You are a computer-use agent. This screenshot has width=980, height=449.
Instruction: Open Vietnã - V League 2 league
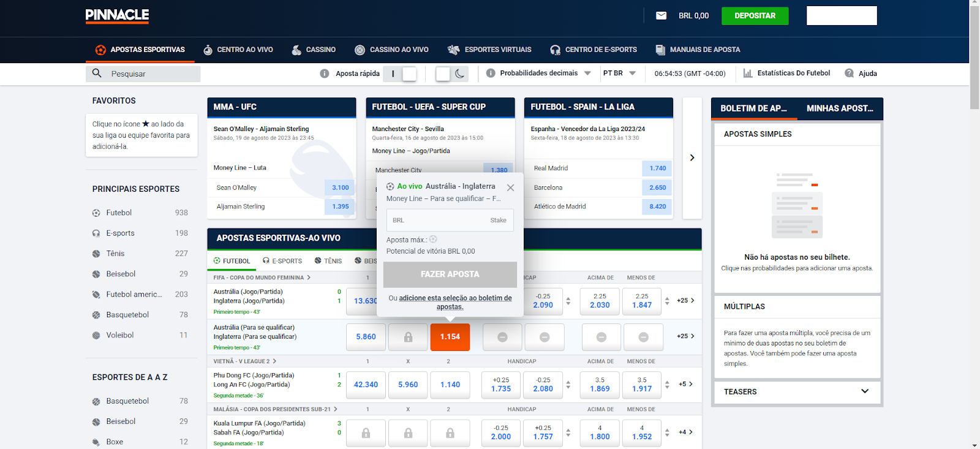click(245, 361)
